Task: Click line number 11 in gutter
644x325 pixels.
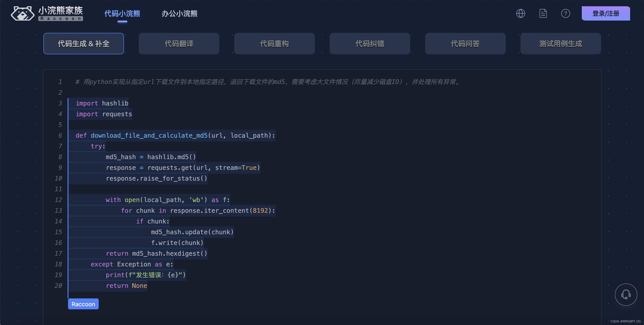Action: [58, 189]
